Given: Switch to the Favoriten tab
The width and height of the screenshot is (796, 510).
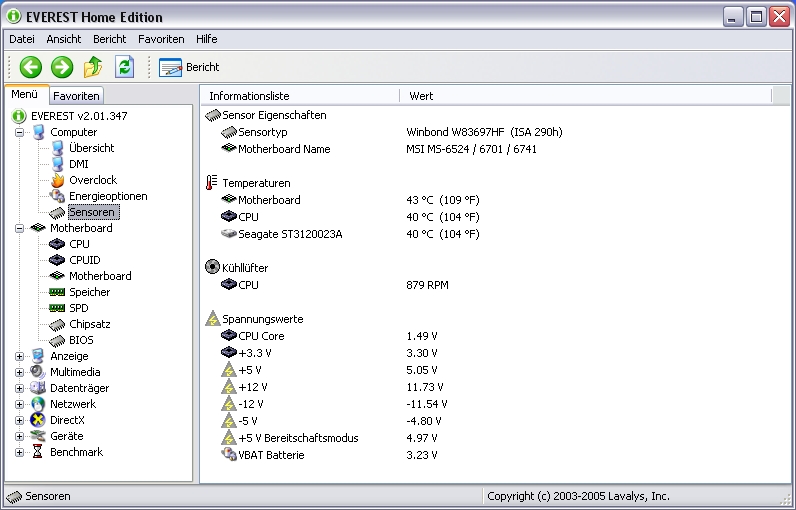Looking at the screenshot, I should [x=76, y=95].
